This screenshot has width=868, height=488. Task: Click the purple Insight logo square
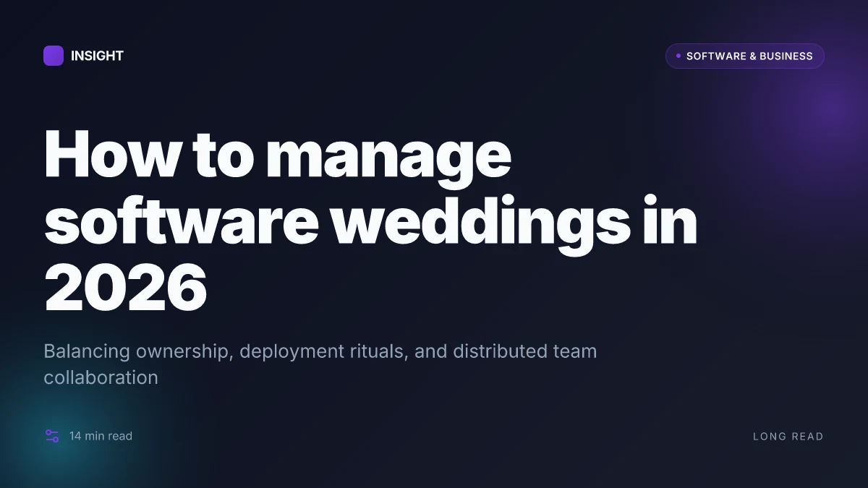pos(54,56)
